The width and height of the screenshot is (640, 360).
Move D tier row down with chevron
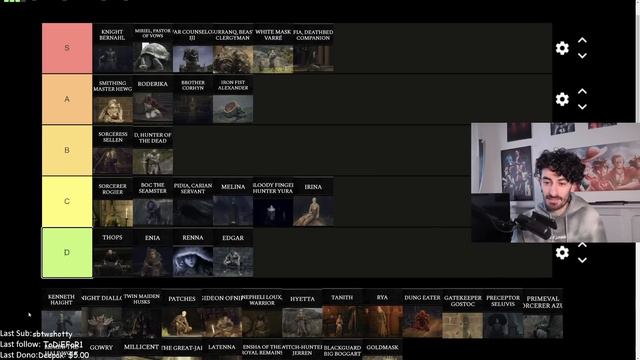tap(582, 260)
